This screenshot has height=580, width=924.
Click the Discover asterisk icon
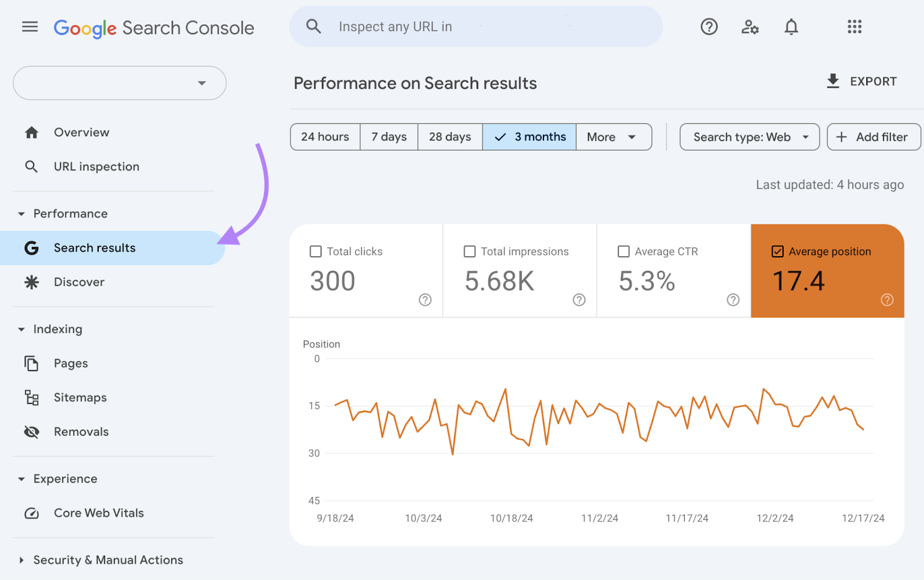click(x=32, y=282)
